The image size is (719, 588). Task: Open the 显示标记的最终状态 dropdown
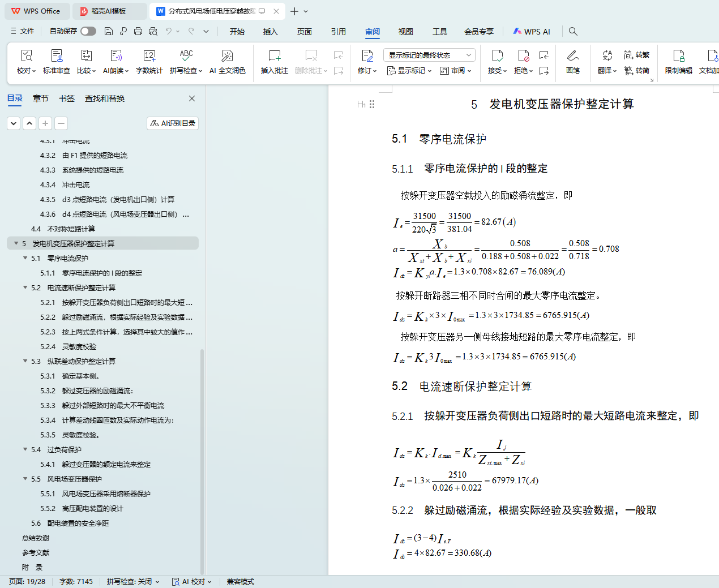click(x=429, y=55)
